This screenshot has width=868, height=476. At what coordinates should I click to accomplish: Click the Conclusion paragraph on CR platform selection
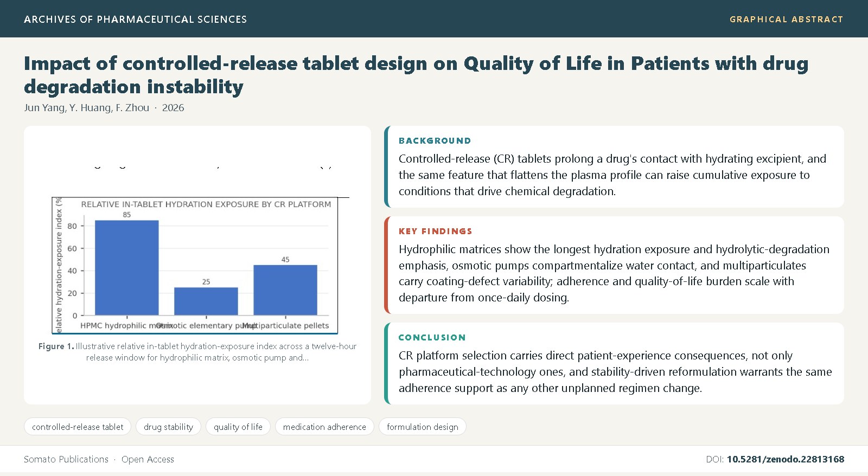pos(615,372)
